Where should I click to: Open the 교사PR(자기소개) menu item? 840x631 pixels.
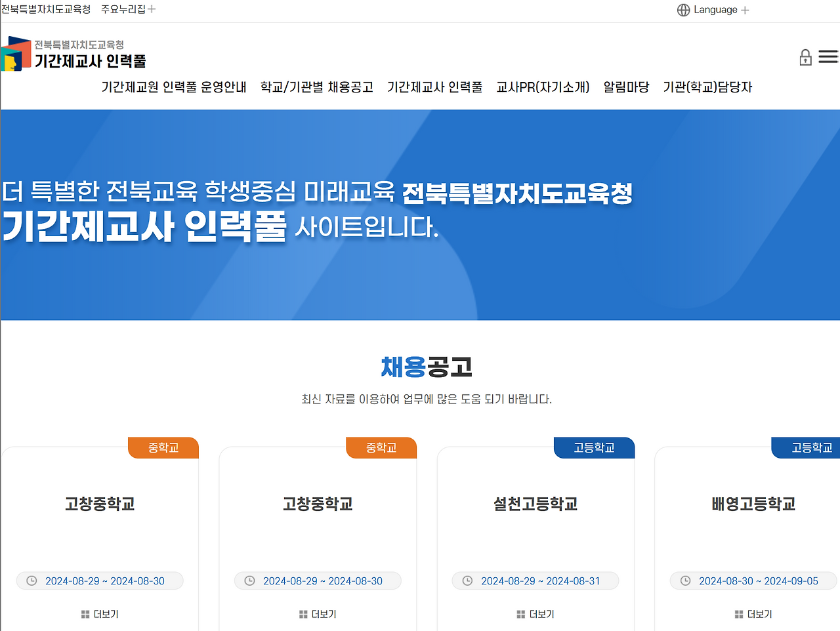(x=542, y=87)
